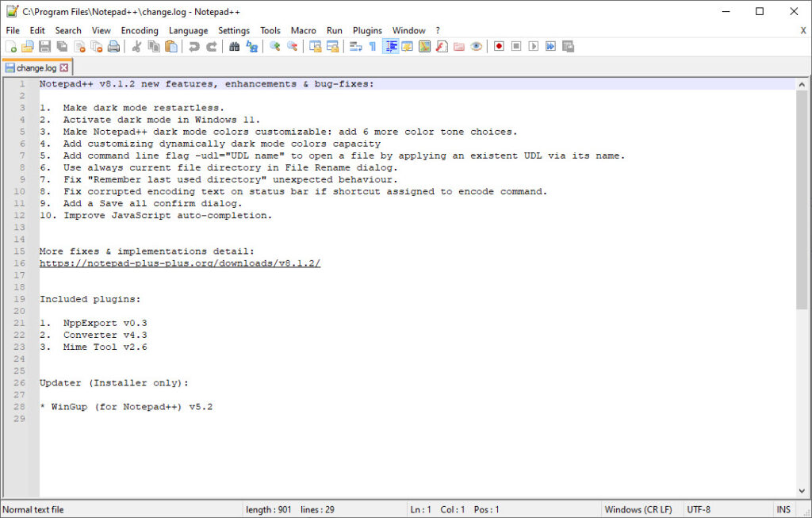The image size is (812, 518).
Task: Toggle file monitoring eye icon
Action: 476,47
